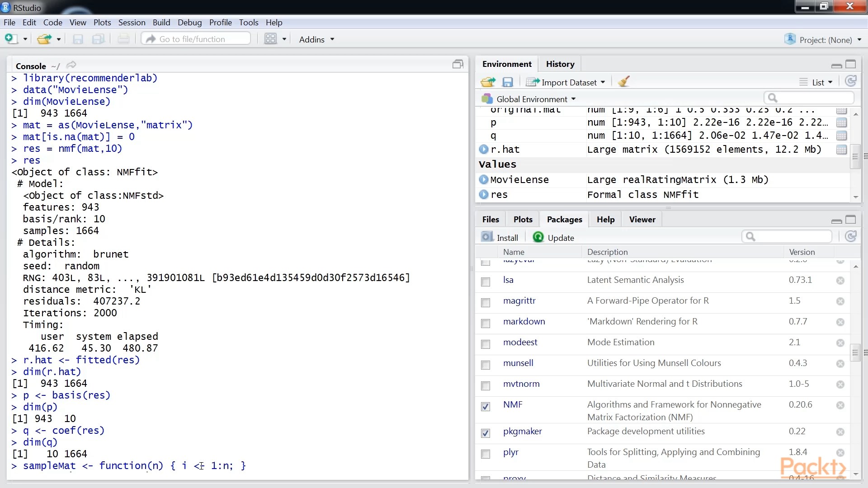Click the Print icon in toolbar
Screen dimensions: 868x488
[123, 39]
